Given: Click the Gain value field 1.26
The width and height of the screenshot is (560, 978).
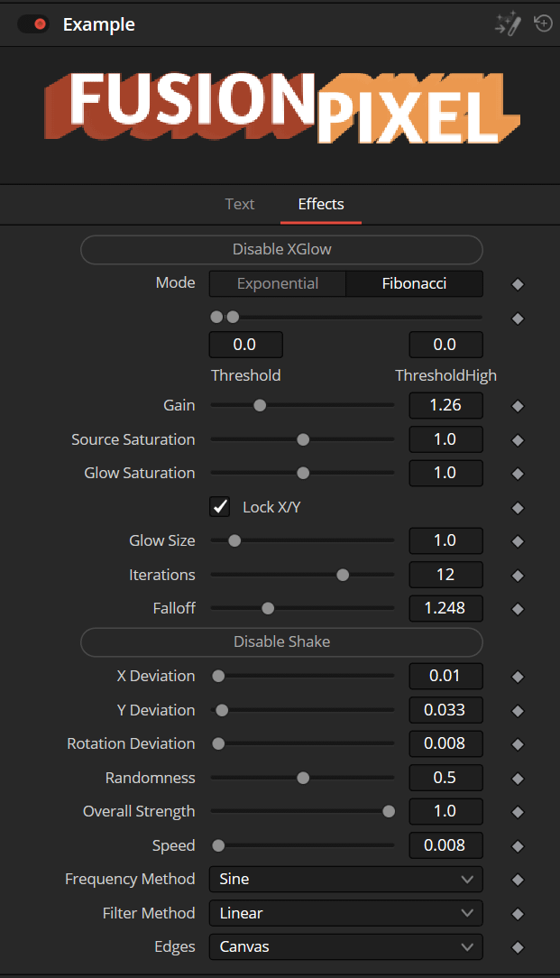Looking at the screenshot, I should pos(445,405).
